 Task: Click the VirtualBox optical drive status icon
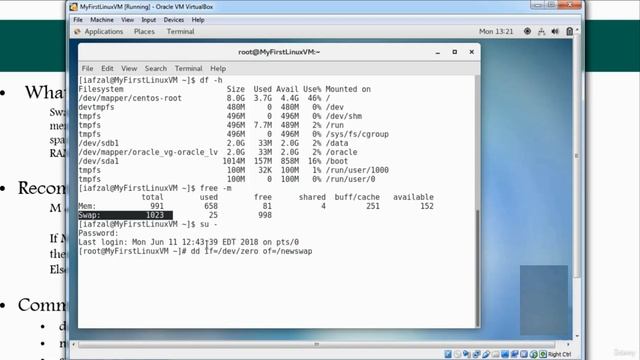(458, 354)
